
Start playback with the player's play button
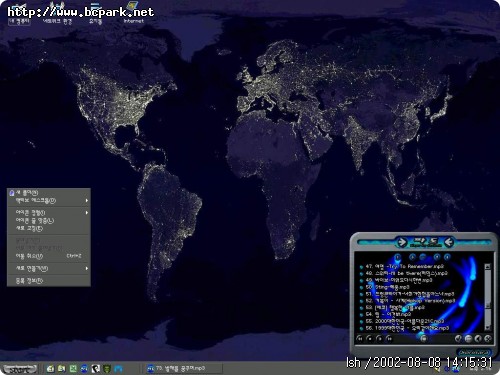click(379, 339)
